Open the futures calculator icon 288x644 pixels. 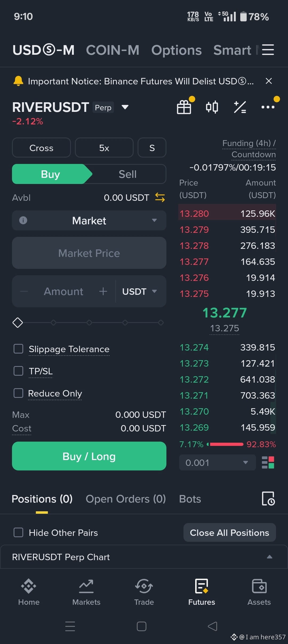[240, 107]
